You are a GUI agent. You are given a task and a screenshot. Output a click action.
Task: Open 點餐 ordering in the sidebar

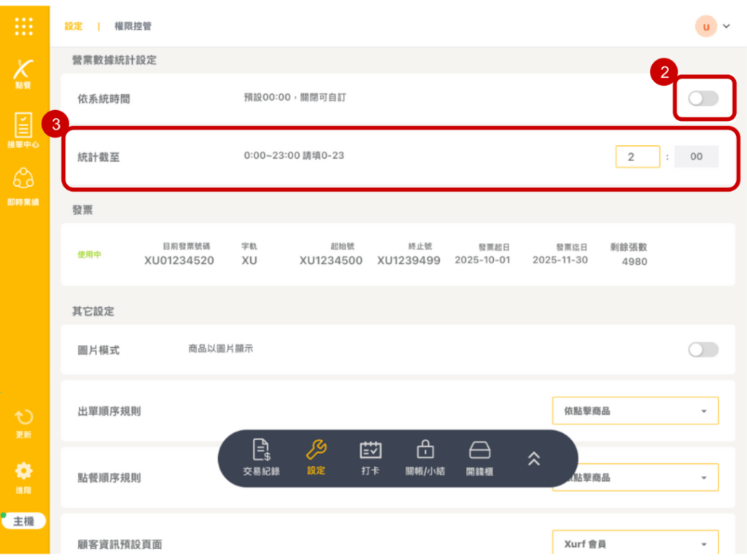(x=24, y=73)
